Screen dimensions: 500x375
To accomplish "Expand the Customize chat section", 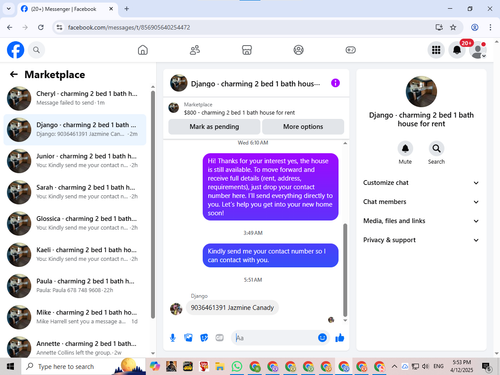I will coord(421,183).
